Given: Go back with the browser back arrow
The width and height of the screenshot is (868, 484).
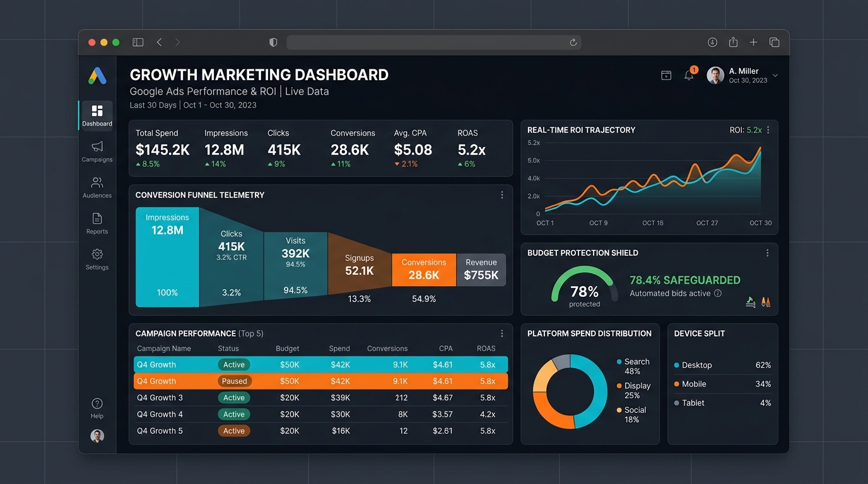Looking at the screenshot, I should point(160,42).
